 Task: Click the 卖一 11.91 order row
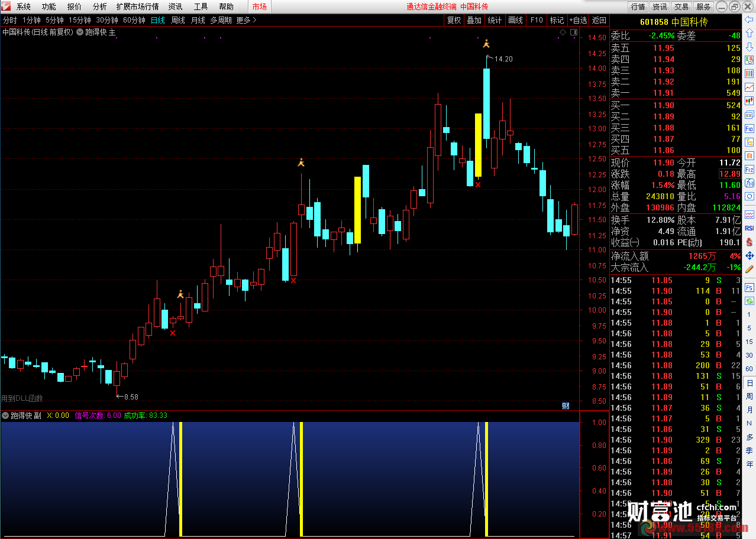pos(676,93)
